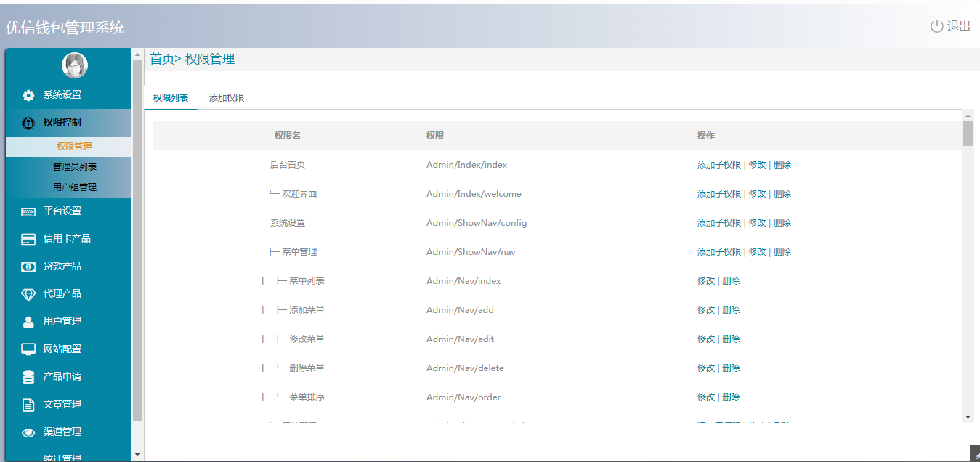Viewport: 980px width, 462px height.
Task: Open 管理员列表 in the sidebar submenu
Action: tap(74, 166)
